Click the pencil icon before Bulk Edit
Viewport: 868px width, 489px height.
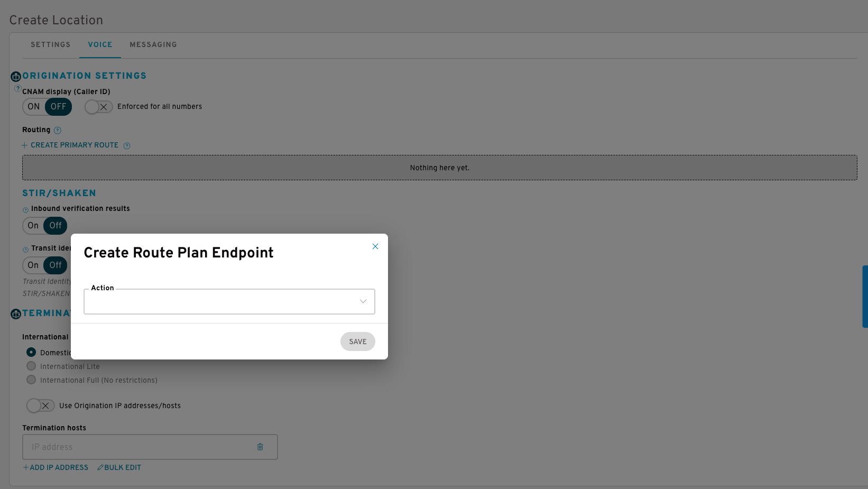(x=100, y=467)
